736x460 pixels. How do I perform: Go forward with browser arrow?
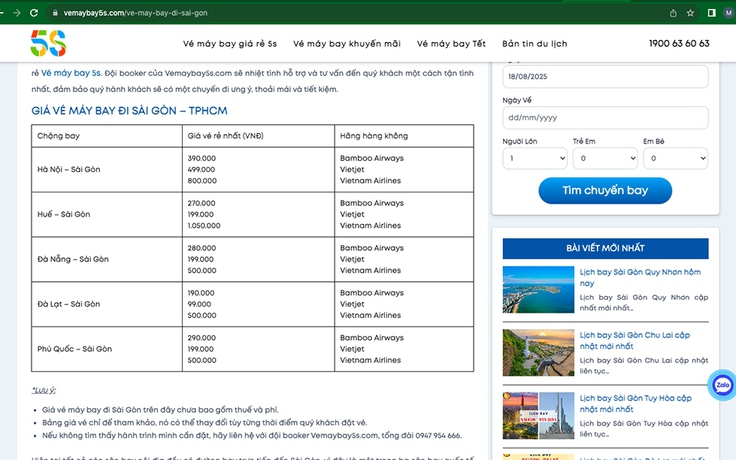click(17, 13)
